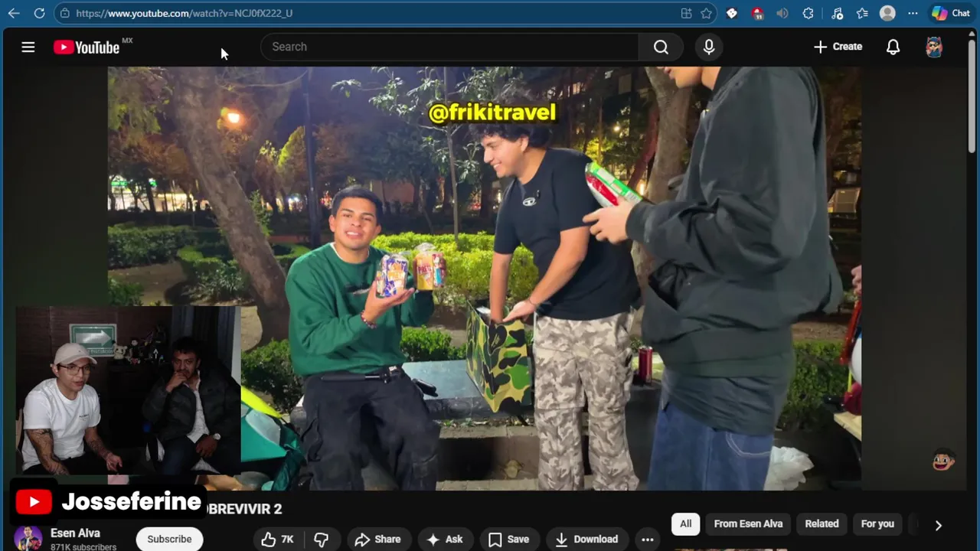The width and height of the screenshot is (980, 551).
Task: Open the Favorites list icon
Action: click(x=862, y=13)
